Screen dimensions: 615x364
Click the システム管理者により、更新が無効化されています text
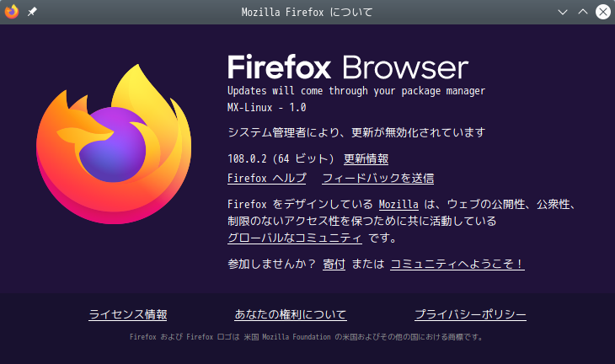click(356, 132)
